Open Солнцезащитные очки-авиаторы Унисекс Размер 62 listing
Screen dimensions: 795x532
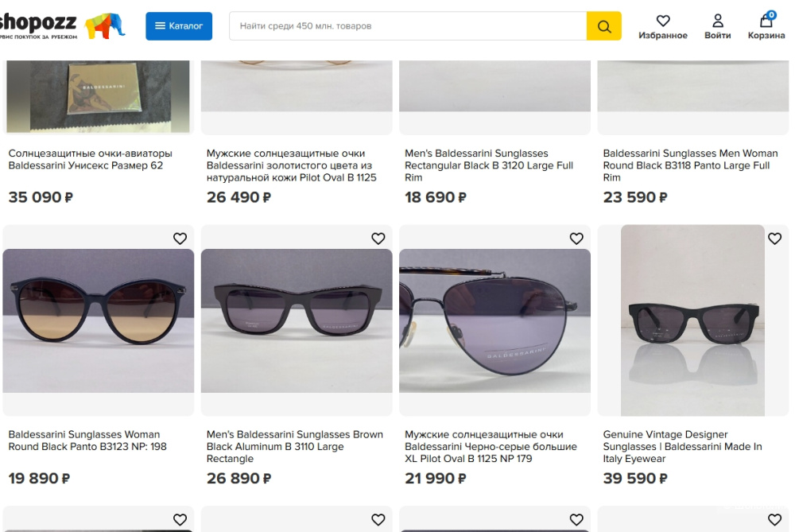(90, 159)
